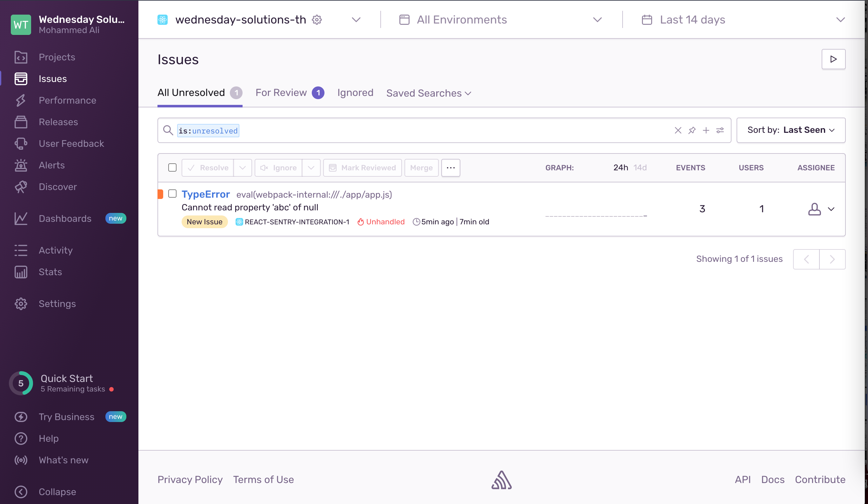Switch to the Ignored tab
This screenshot has width=868, height=504.
355,93
